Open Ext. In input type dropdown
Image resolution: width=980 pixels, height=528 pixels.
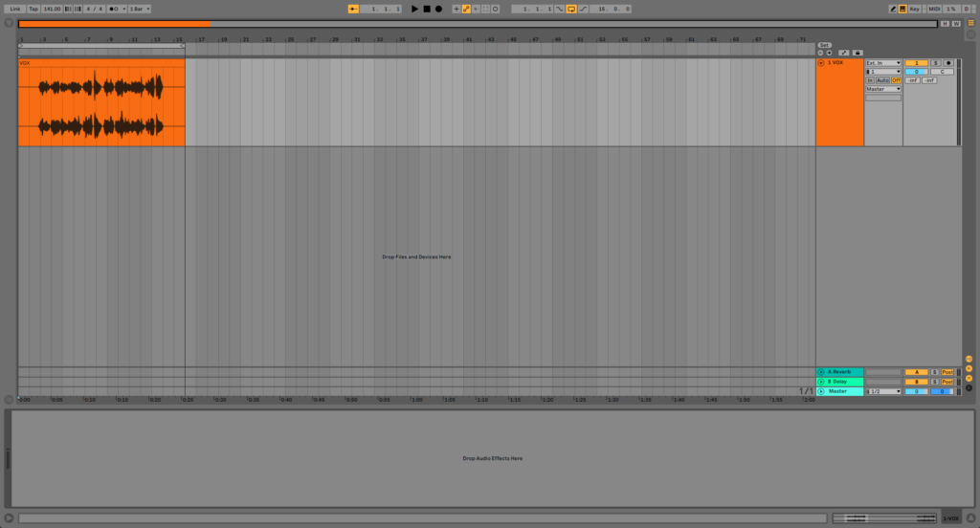coord(883,63)
